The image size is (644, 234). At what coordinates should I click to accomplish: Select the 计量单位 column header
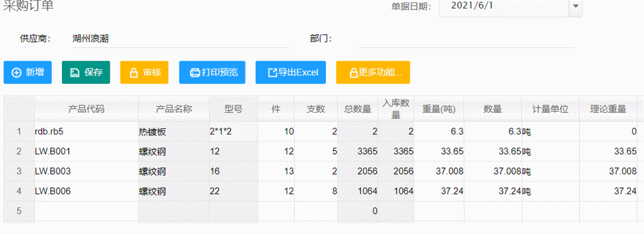click(x=550, y=109)
